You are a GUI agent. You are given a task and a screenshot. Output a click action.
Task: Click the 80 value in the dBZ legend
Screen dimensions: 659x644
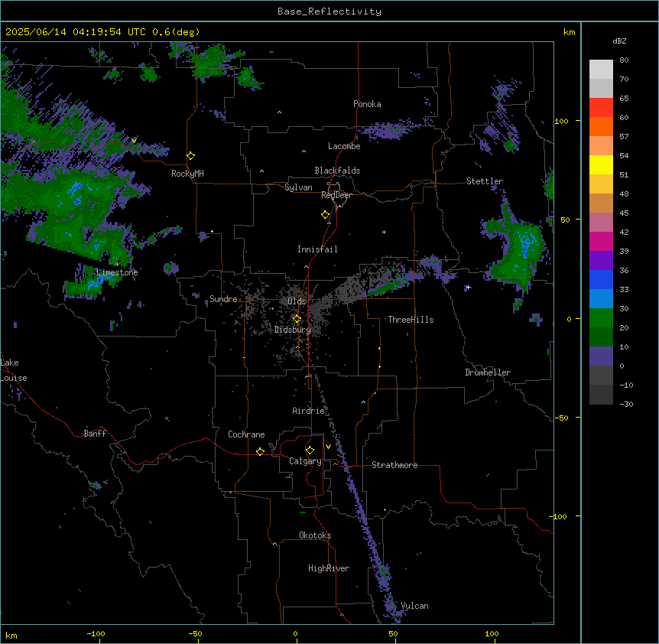point(624,60)
